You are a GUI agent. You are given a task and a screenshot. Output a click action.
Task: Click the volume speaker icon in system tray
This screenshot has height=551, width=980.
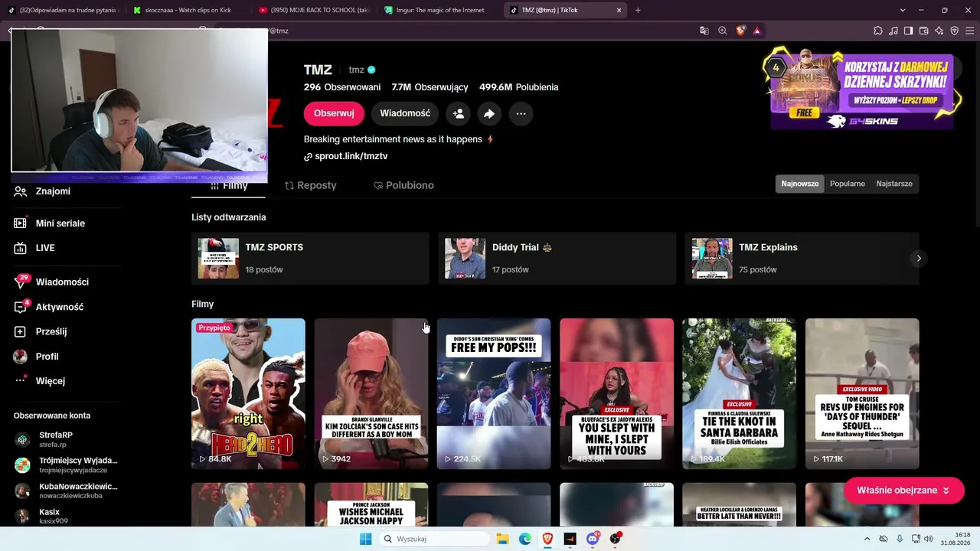pos(929,539)
